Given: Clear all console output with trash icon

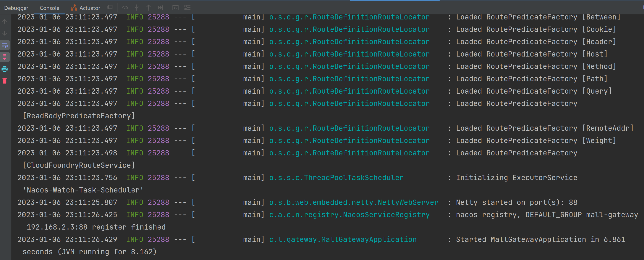Looking at the screenshot, I should 5,81.
